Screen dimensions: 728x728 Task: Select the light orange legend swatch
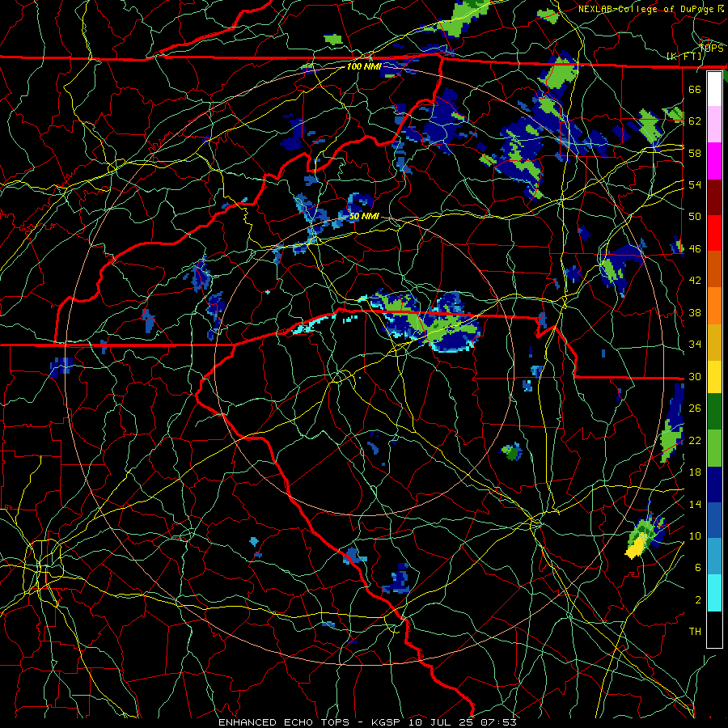714,306
